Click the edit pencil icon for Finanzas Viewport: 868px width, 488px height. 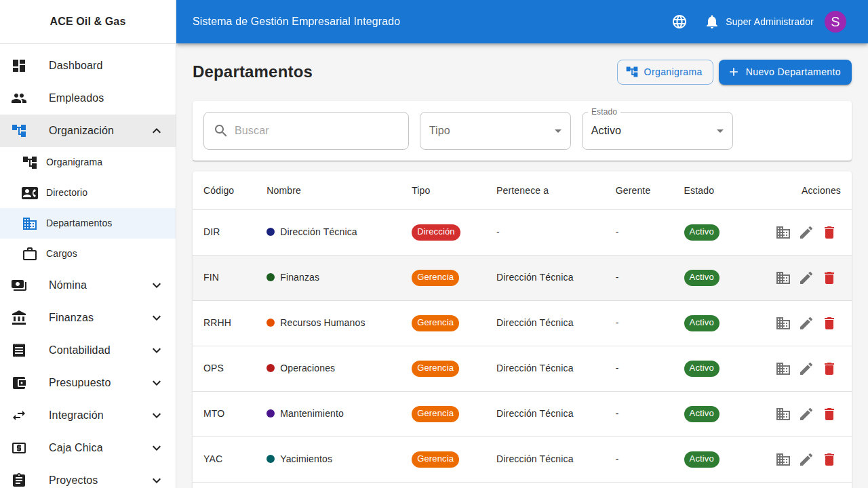click(x=806, y=278)
